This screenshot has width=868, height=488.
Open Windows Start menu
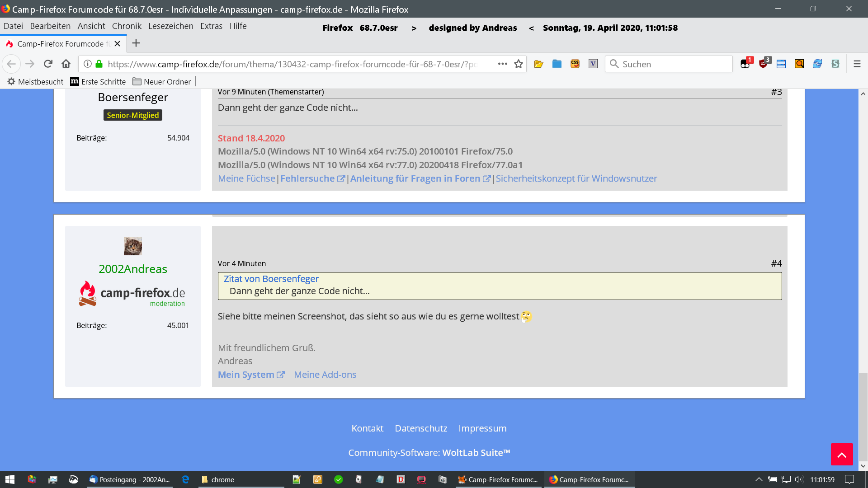click(10, 479)
